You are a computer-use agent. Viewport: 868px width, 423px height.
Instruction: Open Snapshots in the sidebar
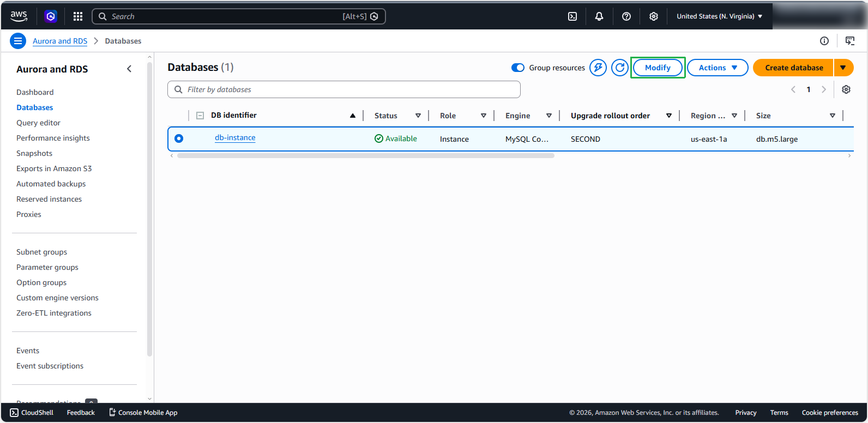34,153
